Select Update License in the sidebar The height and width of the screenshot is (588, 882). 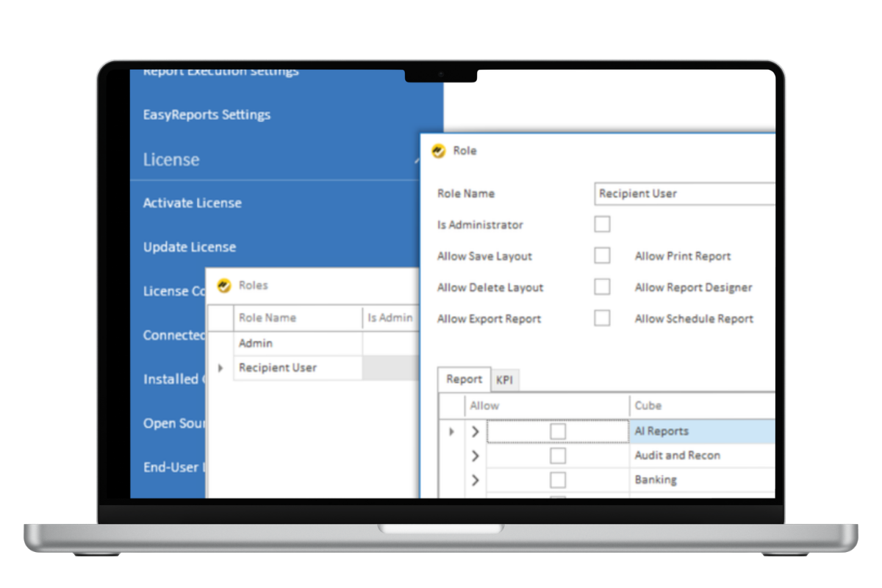pos(190,247)
